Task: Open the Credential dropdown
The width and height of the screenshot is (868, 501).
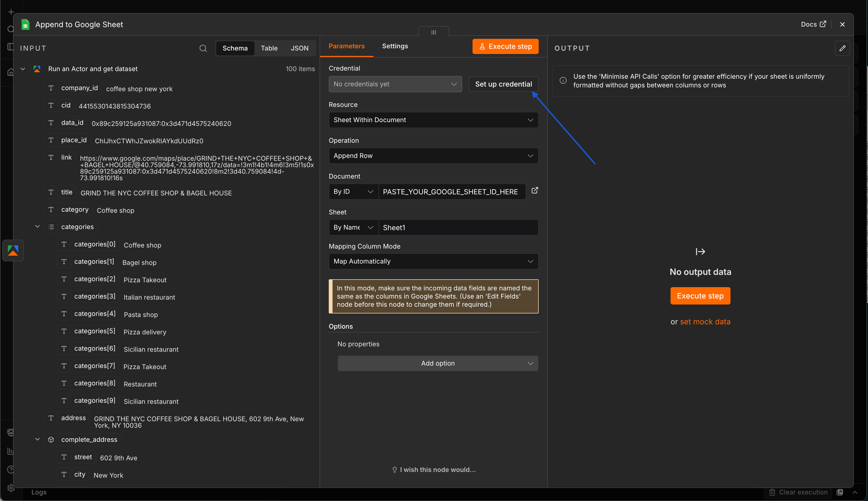Action: point(395,84)
